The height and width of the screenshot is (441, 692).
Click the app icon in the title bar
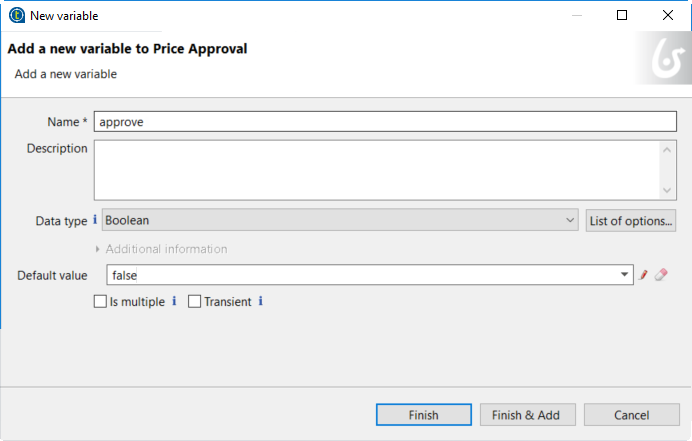[16, 15]
